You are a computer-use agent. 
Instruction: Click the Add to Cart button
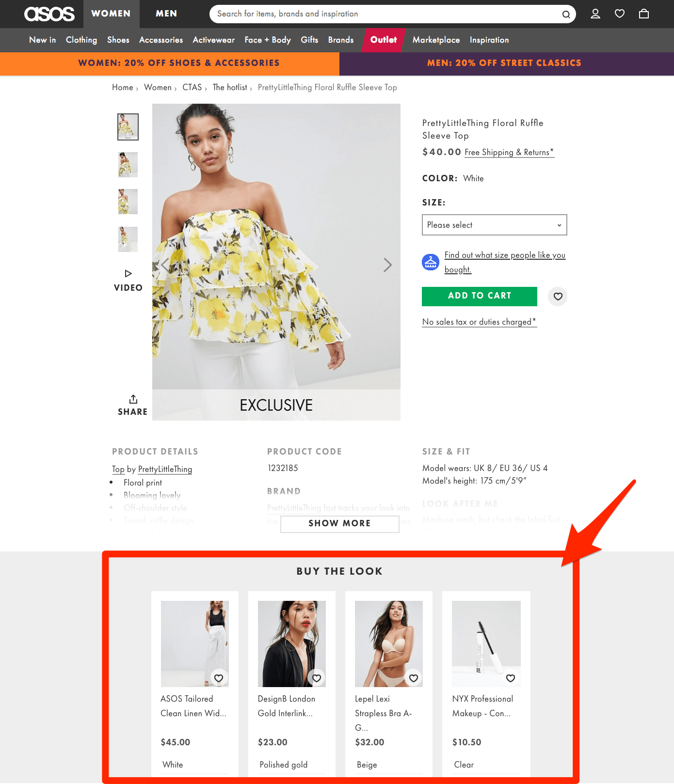(x=479, y=296)
